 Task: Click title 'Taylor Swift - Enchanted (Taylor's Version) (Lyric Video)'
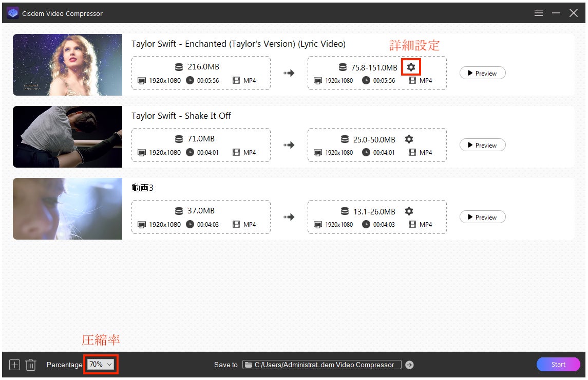tap(238, 44)
